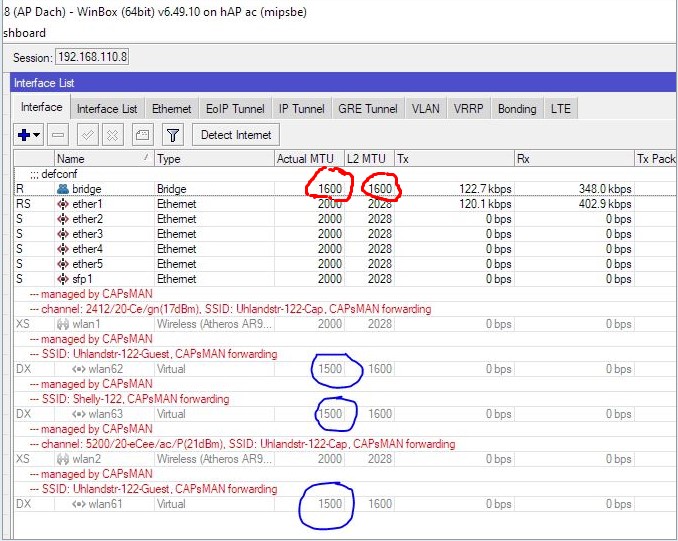The width and height of the screenshot is (678, 541).
Task: Select the ether2 row name
Action: click(x=87, y=219)
